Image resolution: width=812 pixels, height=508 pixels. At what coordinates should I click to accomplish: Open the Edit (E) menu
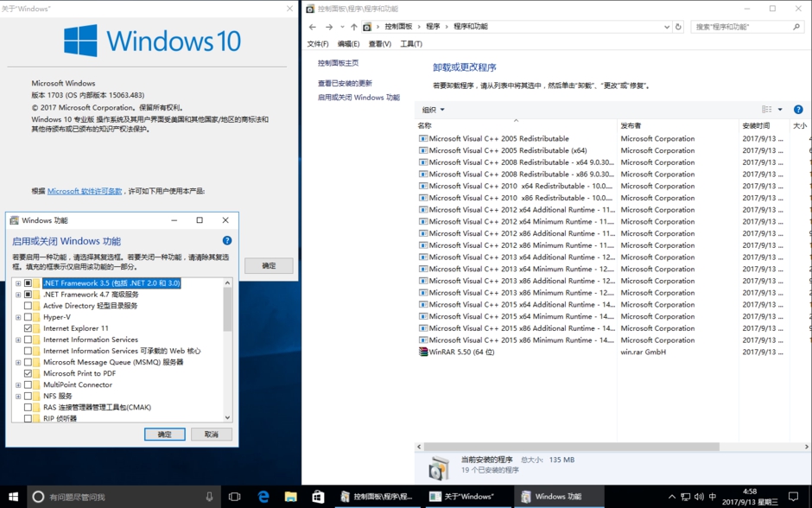pos(348,44)
